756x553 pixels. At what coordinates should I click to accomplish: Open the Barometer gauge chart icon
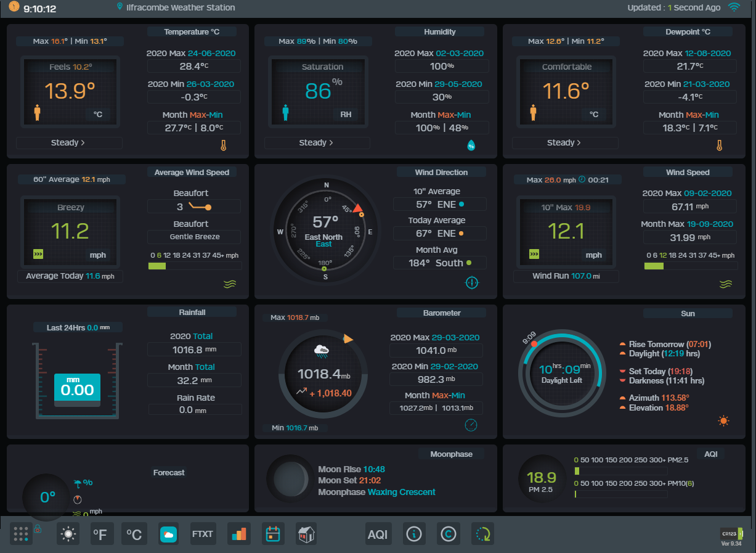471,425
